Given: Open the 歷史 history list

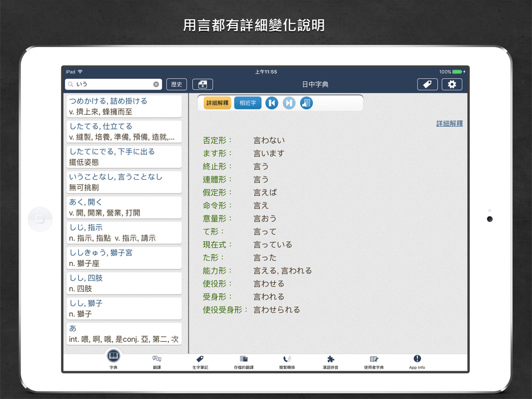Looking at the screenshot, I should [176, 84].
